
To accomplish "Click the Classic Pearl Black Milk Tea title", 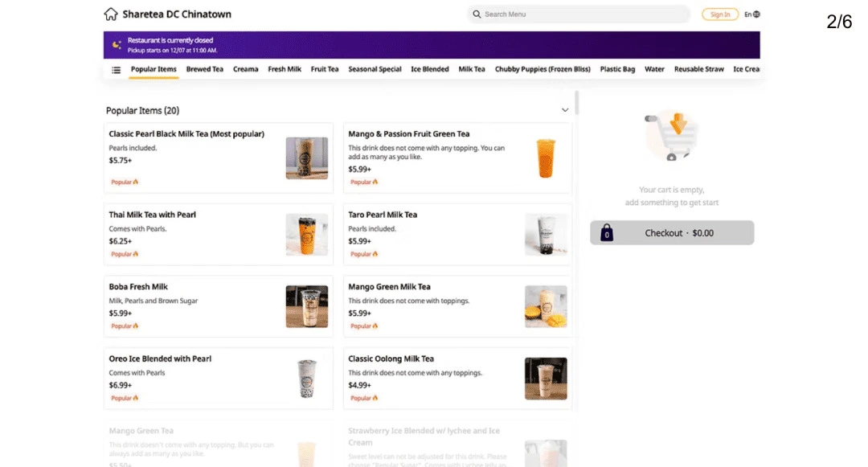I will pos(186,134).
